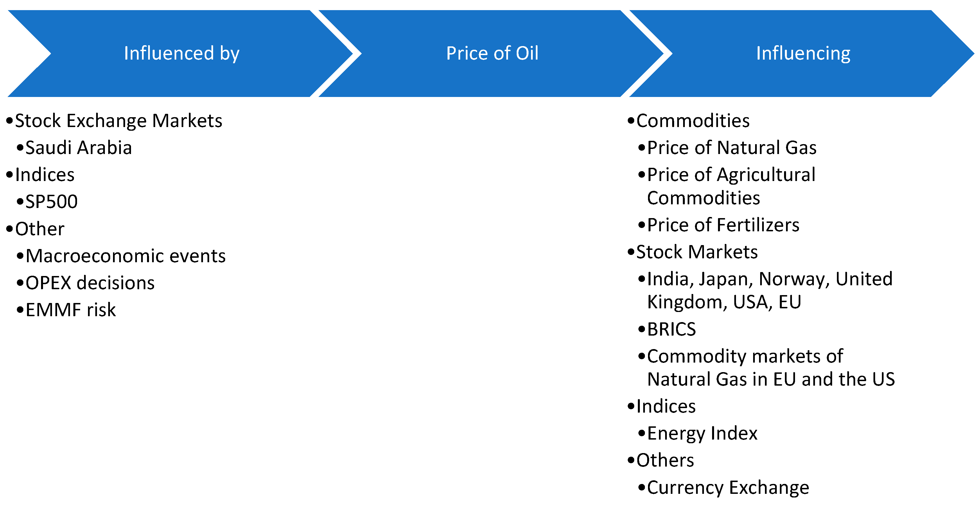Select the "Price of Oil" chevron
The image size is (980, 509).
(492, 53)
